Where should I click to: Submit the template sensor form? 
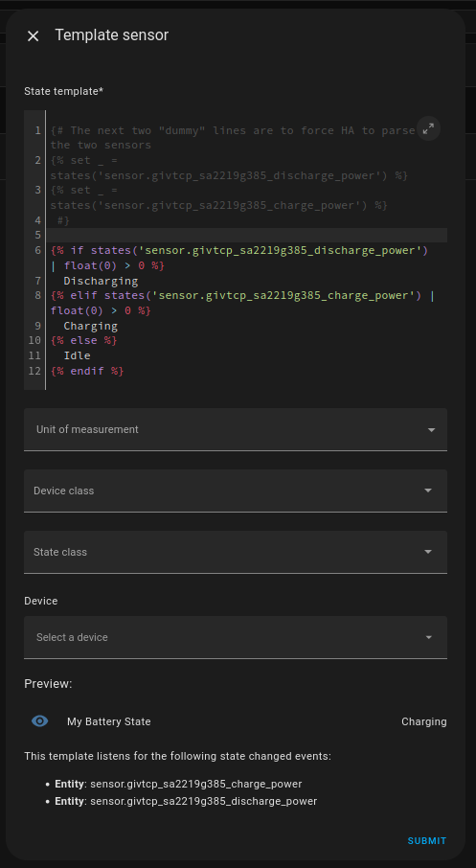(427, 840)
